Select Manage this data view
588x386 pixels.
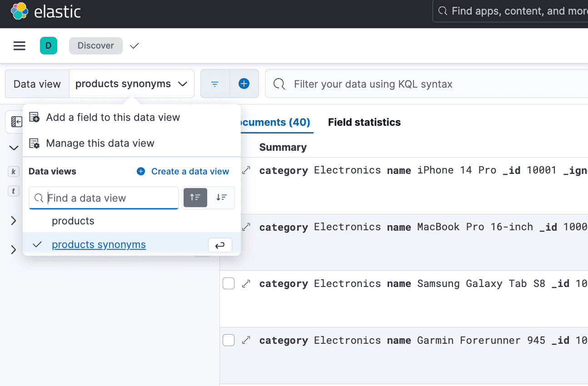tap(100, 144)
